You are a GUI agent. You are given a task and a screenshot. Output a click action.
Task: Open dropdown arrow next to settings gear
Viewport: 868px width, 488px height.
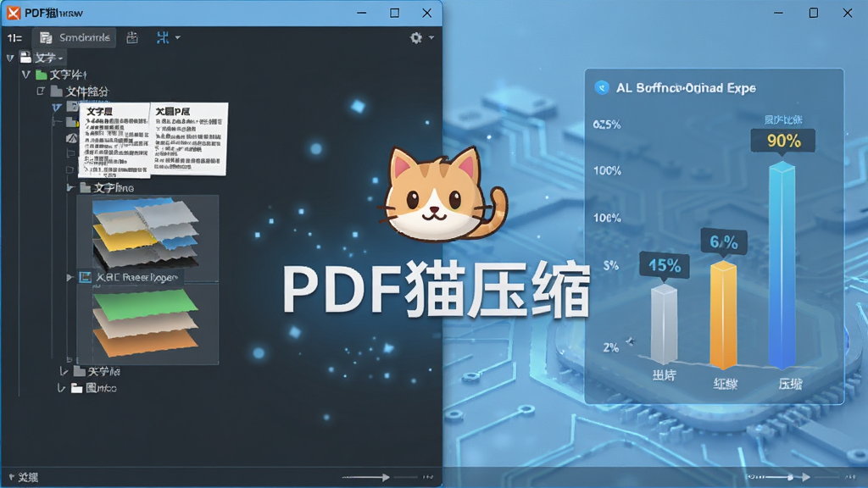(431, 37)
